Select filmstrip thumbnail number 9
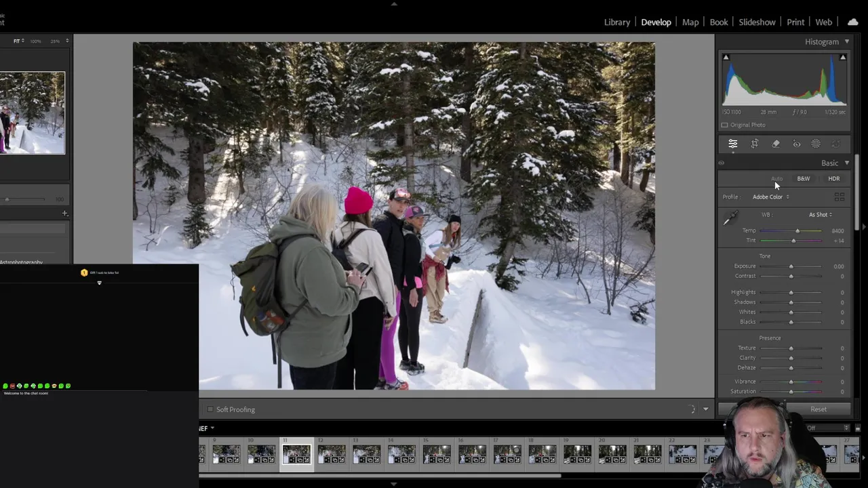This screenshot has width=868, height=488. 226,454
